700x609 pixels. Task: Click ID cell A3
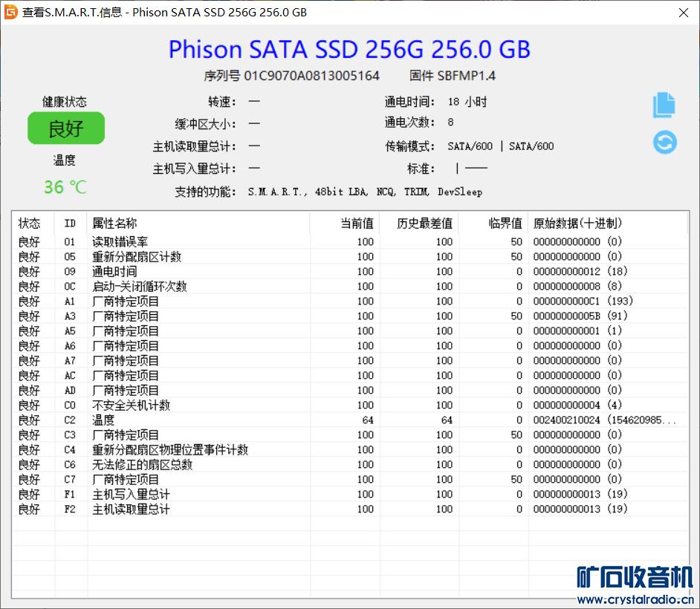point(70,316)
